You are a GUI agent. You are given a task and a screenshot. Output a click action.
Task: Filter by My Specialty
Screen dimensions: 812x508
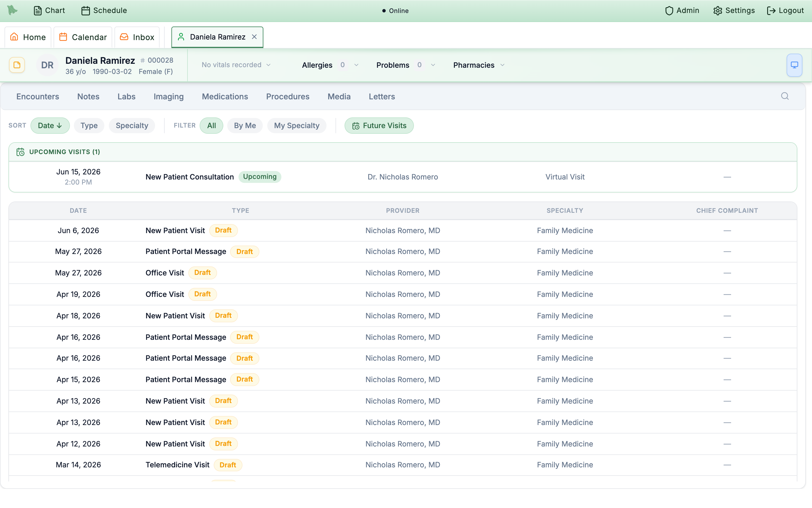click(297, 125)
